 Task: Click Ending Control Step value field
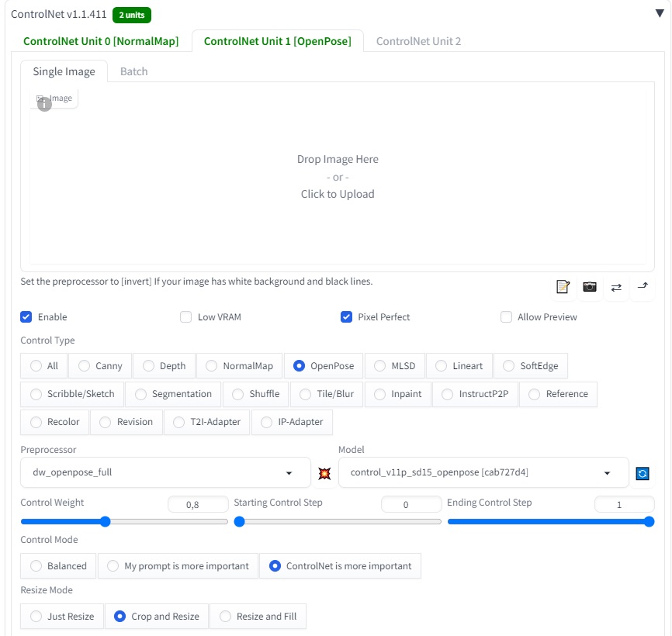point(625,504)
